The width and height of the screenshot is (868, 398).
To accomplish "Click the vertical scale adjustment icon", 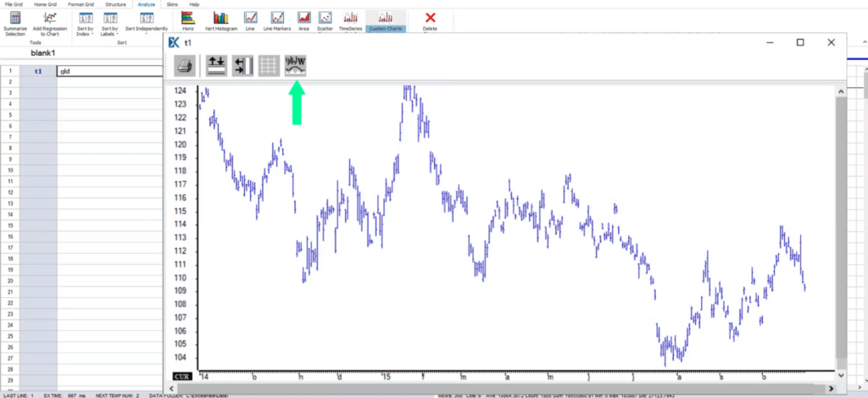I will pyautogui.click(x=215, y=66).
